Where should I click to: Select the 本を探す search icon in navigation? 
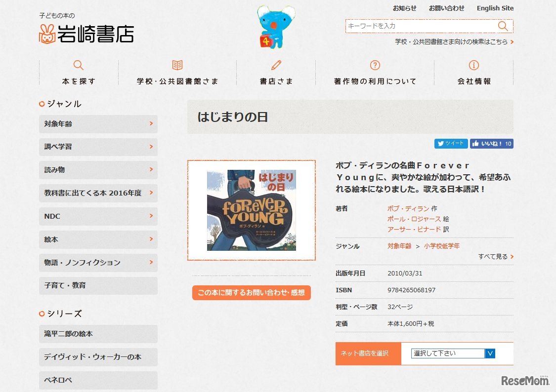tap(79, 65)
